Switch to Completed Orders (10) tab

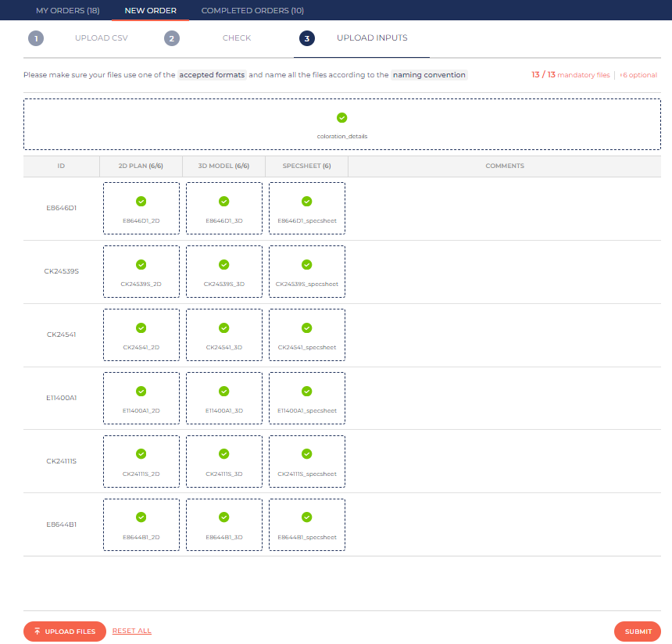252,11
